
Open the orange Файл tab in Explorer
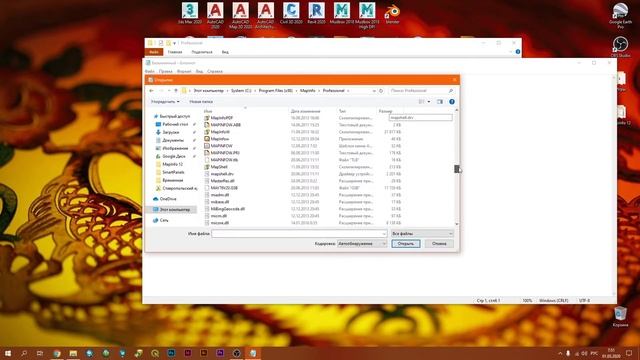(154, 52)
